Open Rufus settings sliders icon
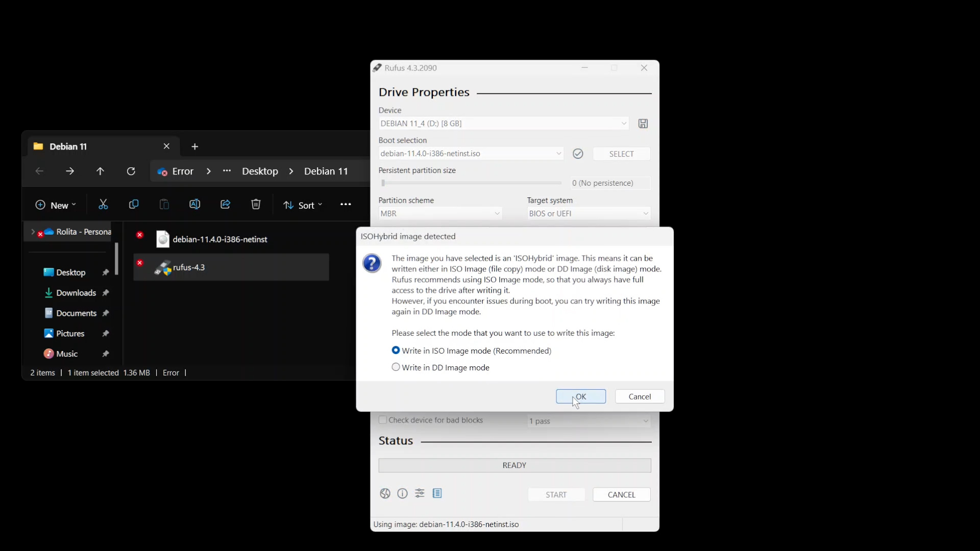980x551 pixels. (x=420, y=493)
